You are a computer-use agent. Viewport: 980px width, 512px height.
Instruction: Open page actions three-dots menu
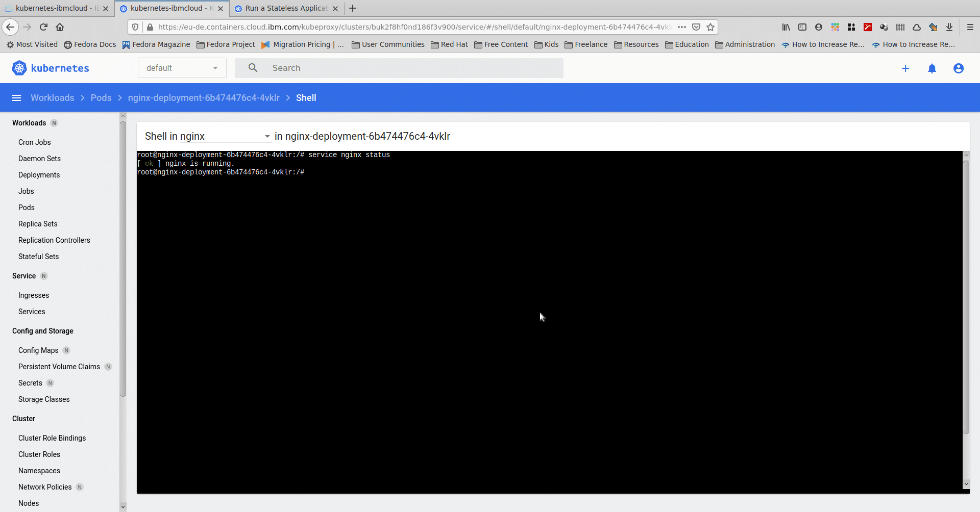pos(682,27)
